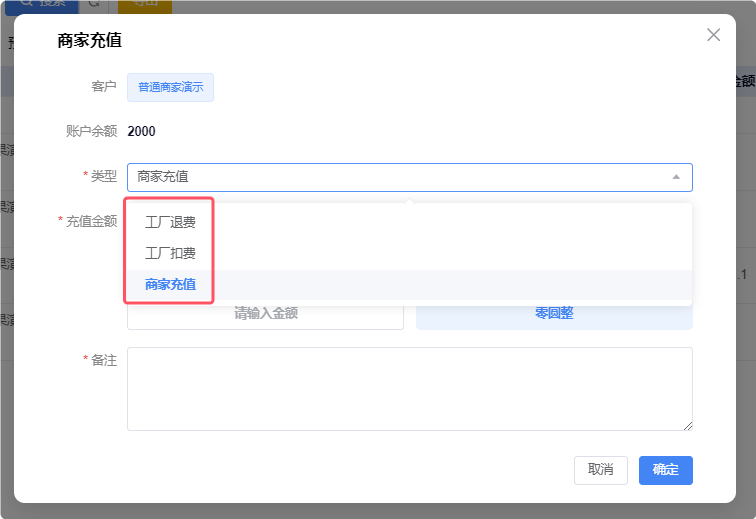Collapse the 类型 dropdown arrow
The image size is (756, 519).
(x=676, y=177)
